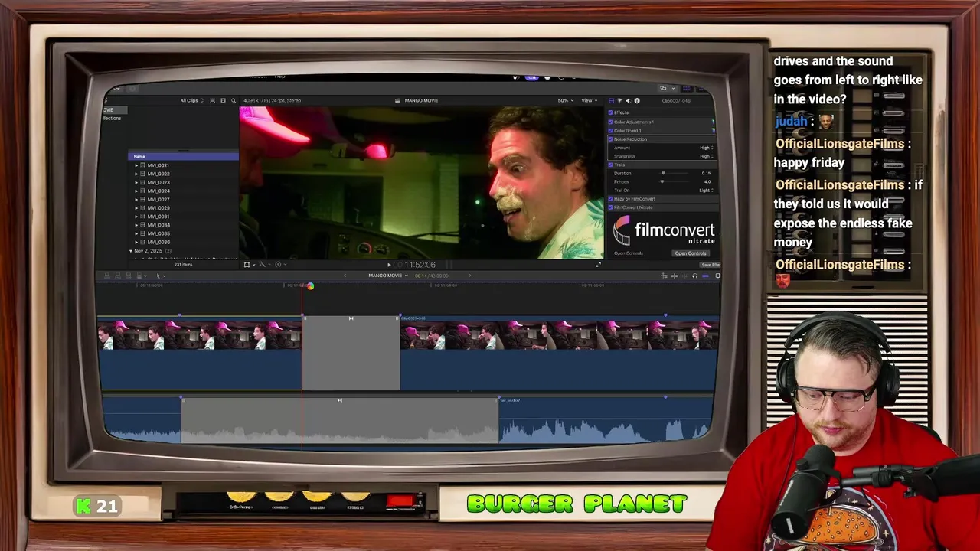Collapse the Nov 2, 2025 group
Viewport: 980px width, 551px height.
coord(131,251)
